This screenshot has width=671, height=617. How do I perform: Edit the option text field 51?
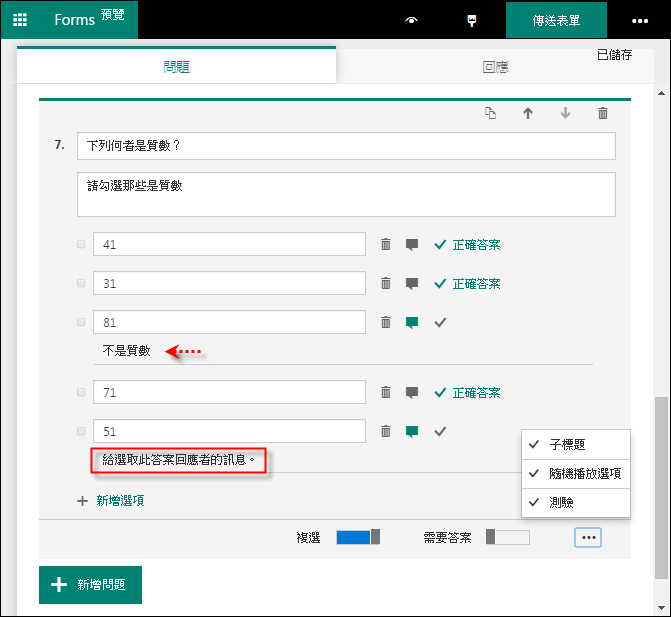[x=229, y=431]
